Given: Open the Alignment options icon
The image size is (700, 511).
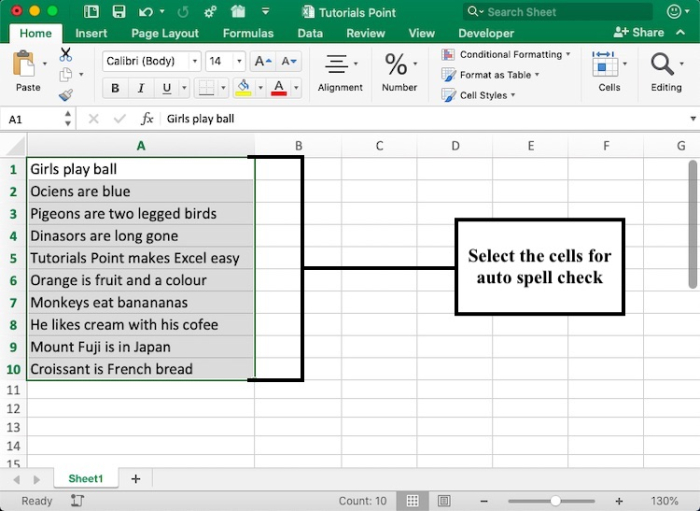Looking at the screenshot, I should coord(339,66).
